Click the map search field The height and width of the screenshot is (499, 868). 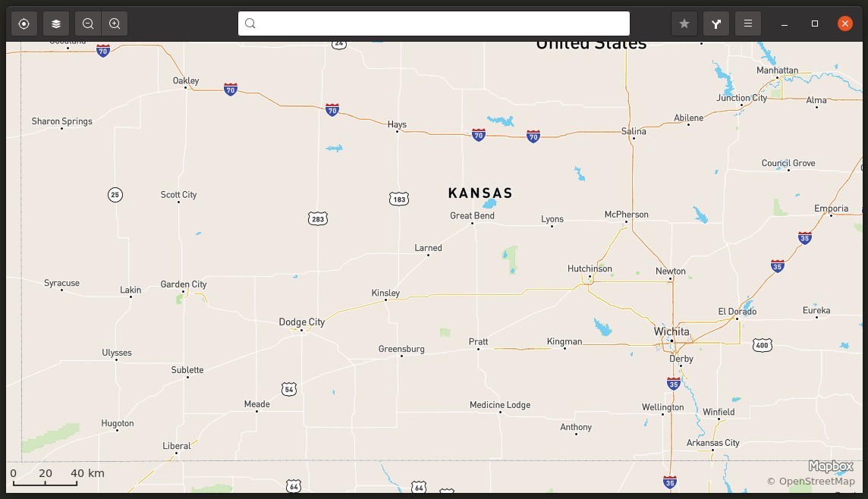(434, 24)
